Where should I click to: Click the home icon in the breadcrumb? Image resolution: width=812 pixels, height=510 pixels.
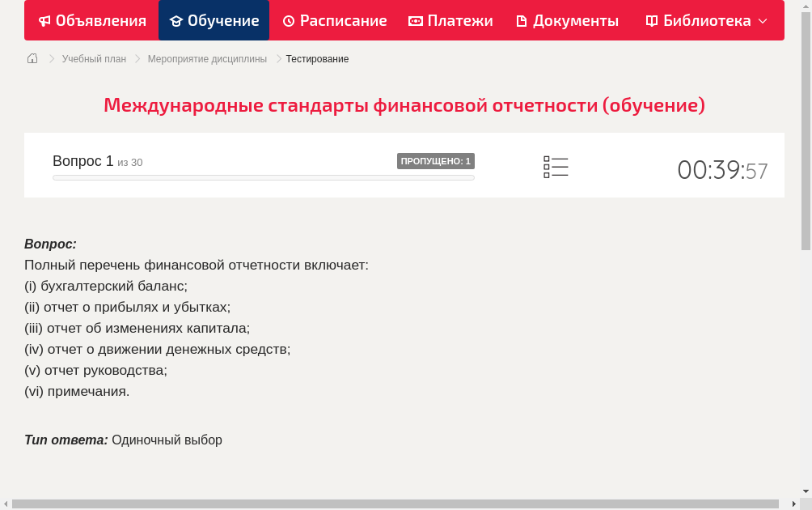coord(32,58)
